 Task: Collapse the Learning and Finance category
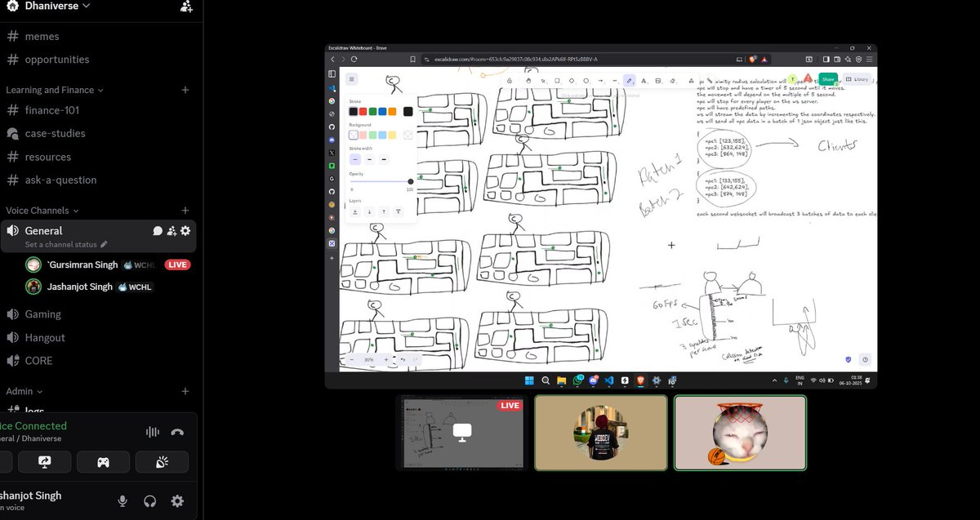(55, 90)
